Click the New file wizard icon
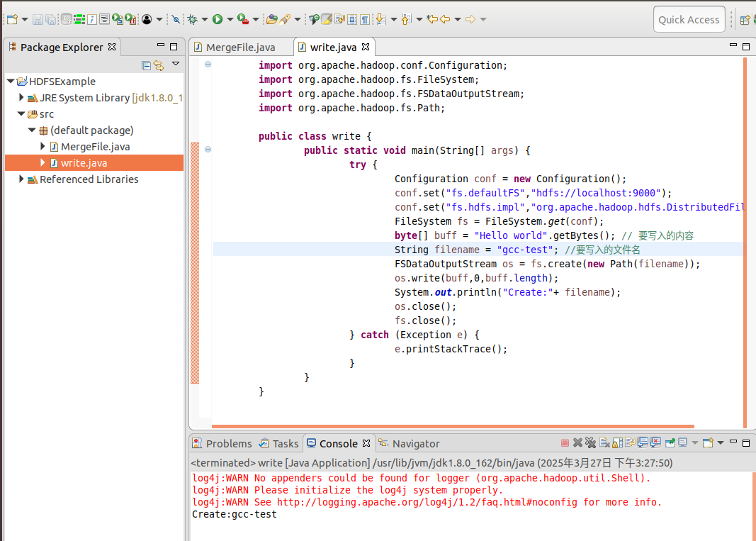 click(x=11, y=20)
